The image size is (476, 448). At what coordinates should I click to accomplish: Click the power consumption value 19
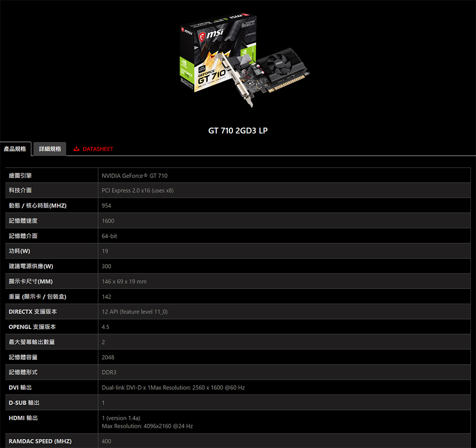(105, 251)
